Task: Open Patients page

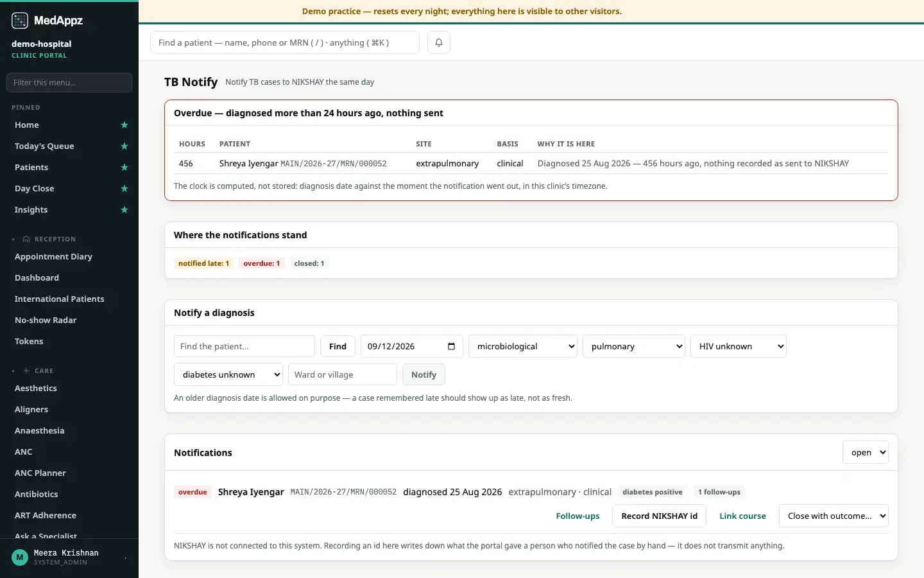Action: (x=31, y=168)
